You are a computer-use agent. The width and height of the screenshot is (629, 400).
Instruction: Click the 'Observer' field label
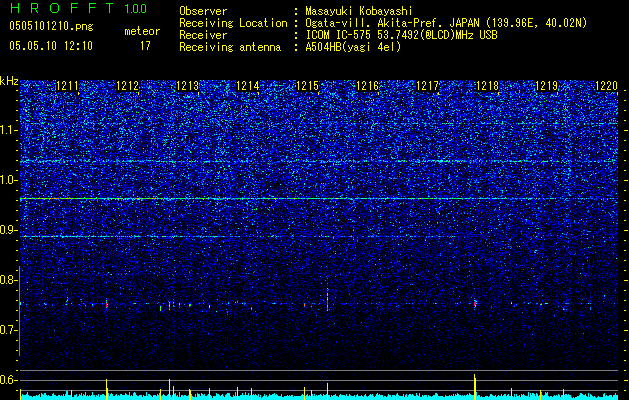(203, 11)
